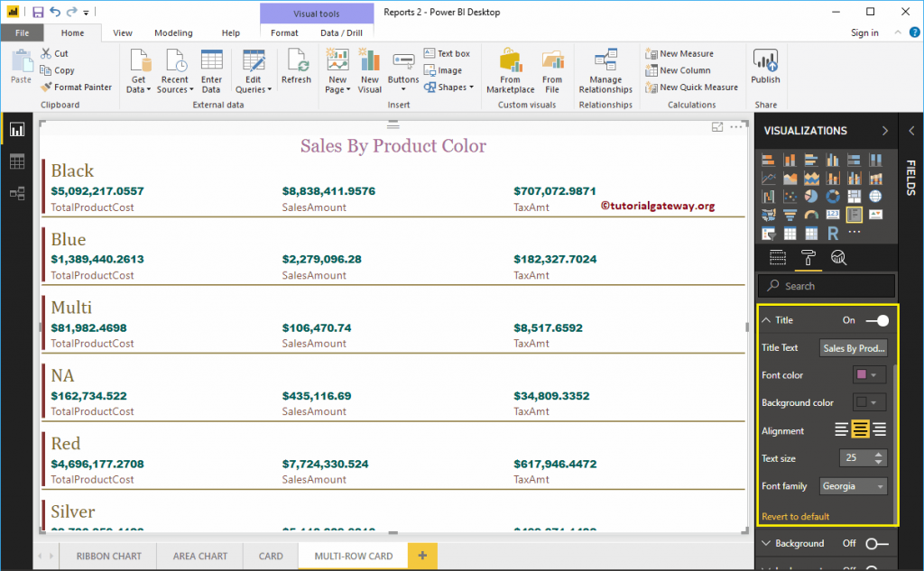Image resolution: width=924 pixels, height=571 pixels.
Task: Select the Pie chart visualization icon
Action: pyautogui.click(x=811, y=197)
